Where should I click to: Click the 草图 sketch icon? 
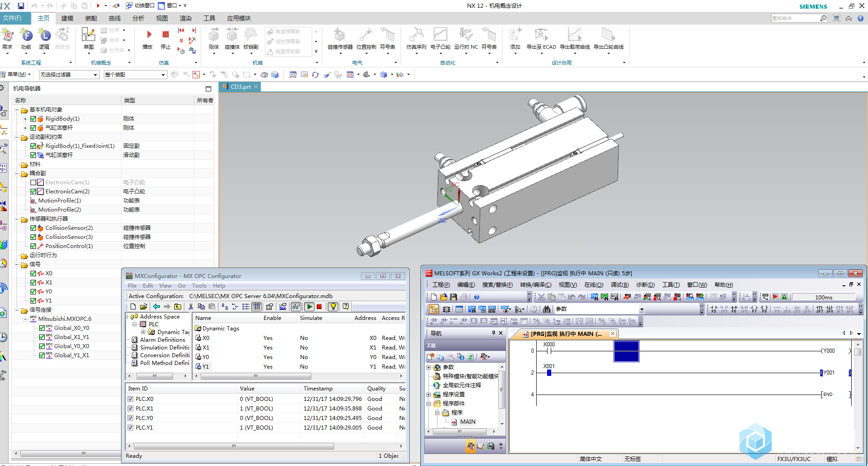(x=88, y=35)
